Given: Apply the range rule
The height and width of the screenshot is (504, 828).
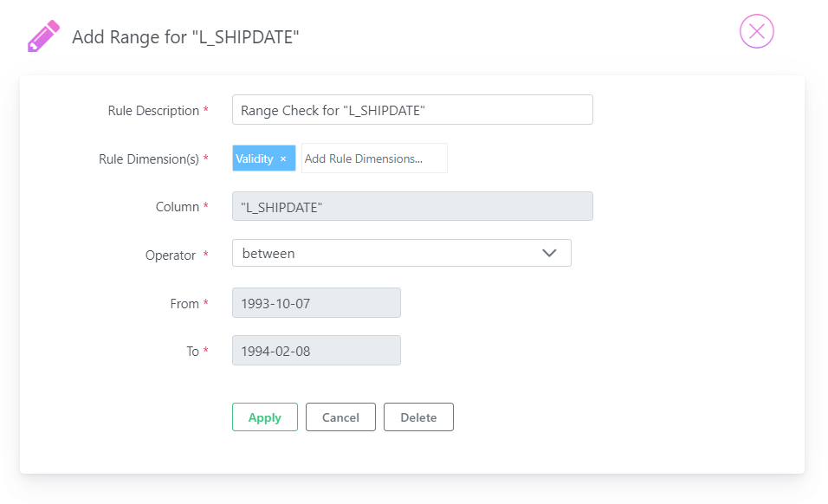Looking at the screenshot, I should pyautogui.click(x=264, y=417).
